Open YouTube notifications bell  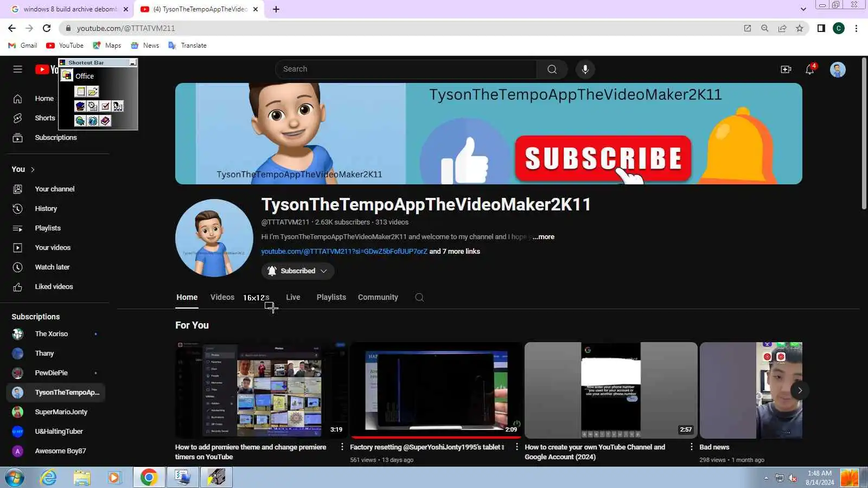point(810,69)
